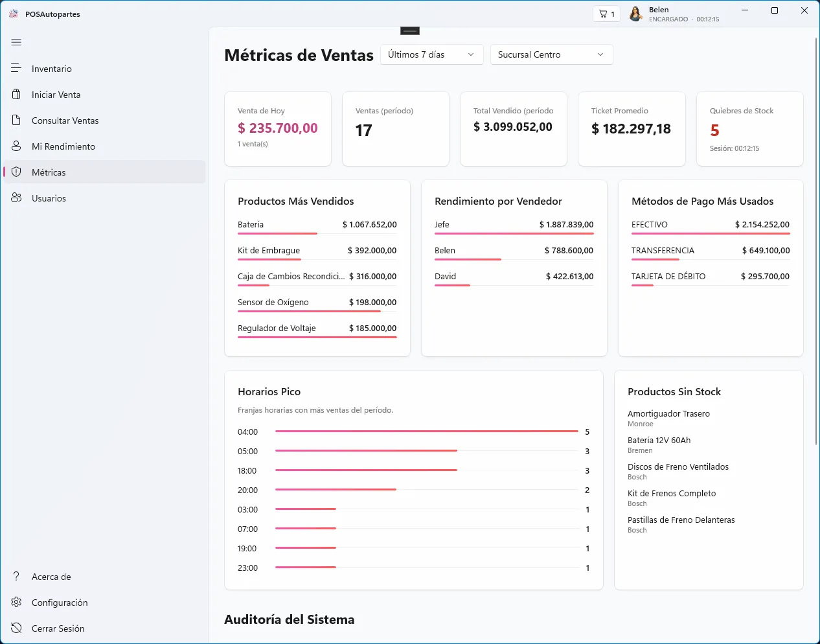
Task: Click the POSAutopartes app logo
Action: click(x=14, y=14)
